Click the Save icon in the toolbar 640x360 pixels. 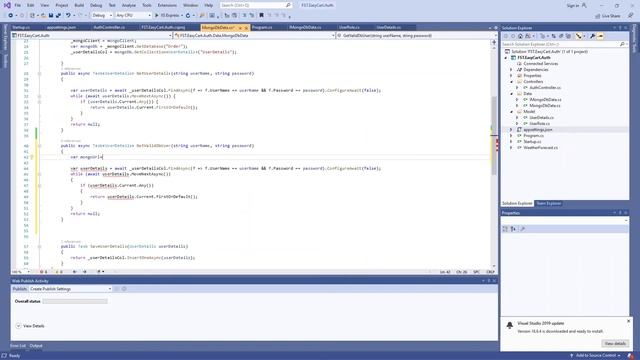(51, 16)
